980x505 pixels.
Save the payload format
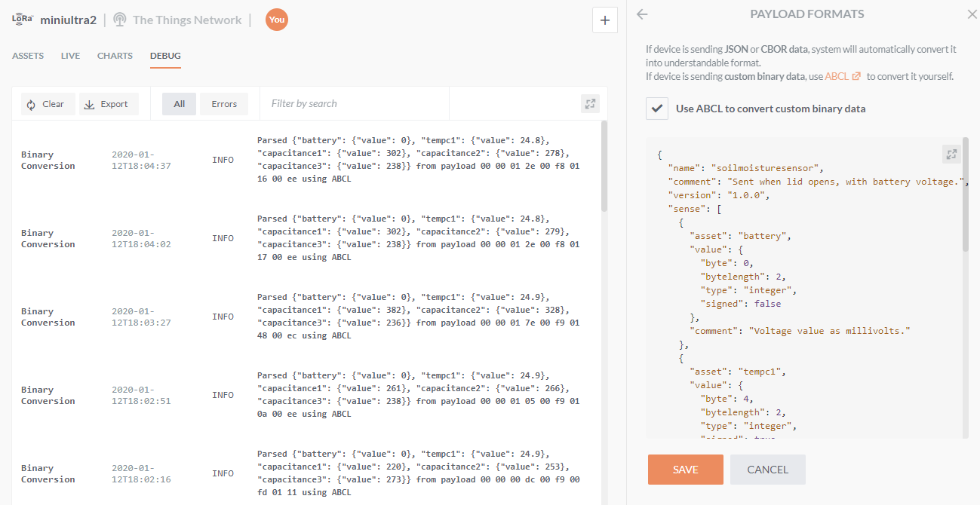(x=685, y=470)
